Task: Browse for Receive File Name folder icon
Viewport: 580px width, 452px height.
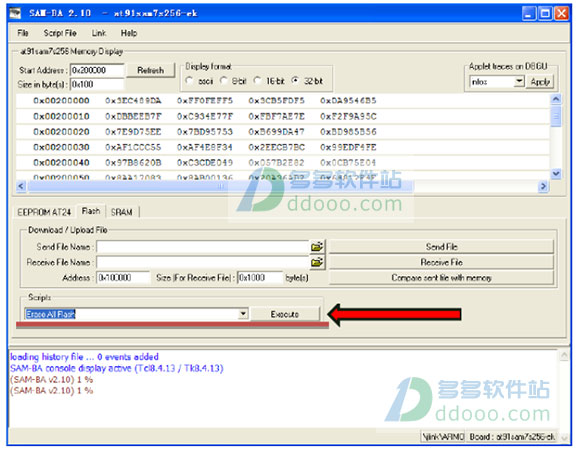Action: (x=317, y=262)
